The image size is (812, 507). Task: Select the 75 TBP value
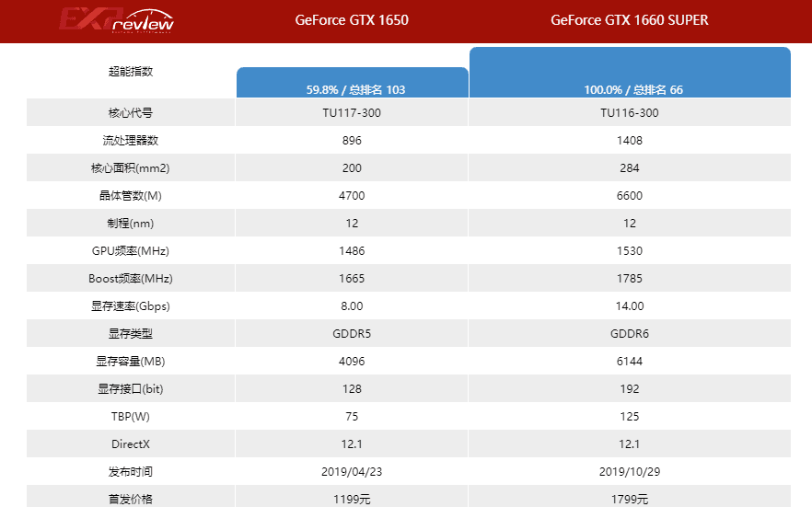pyautogui.click(x=352, y=417)
